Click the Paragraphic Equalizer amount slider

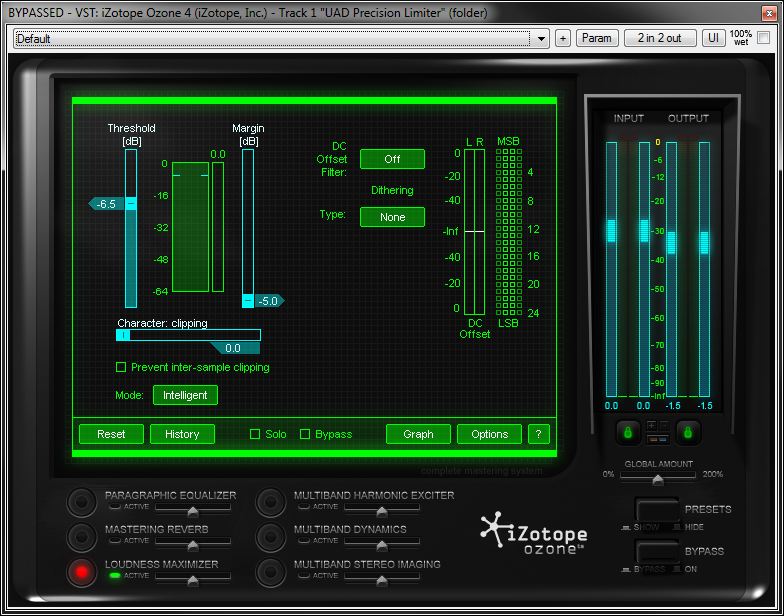192,509
